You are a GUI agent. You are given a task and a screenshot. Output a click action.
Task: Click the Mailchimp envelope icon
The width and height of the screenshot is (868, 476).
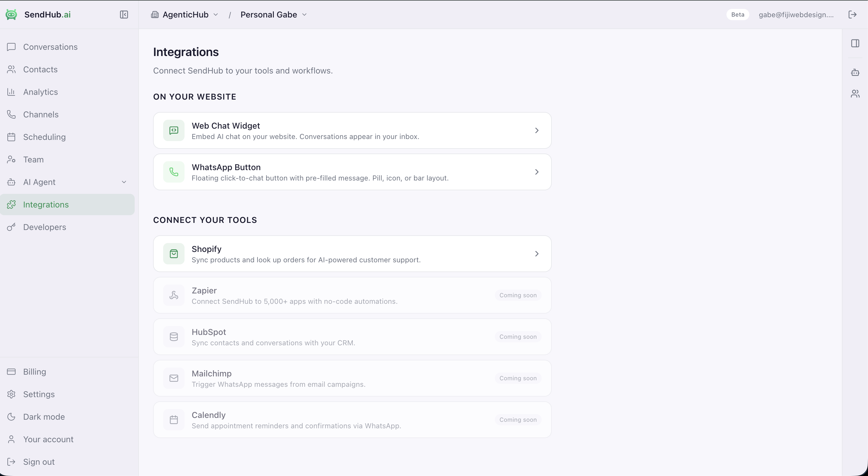(174, 378)
